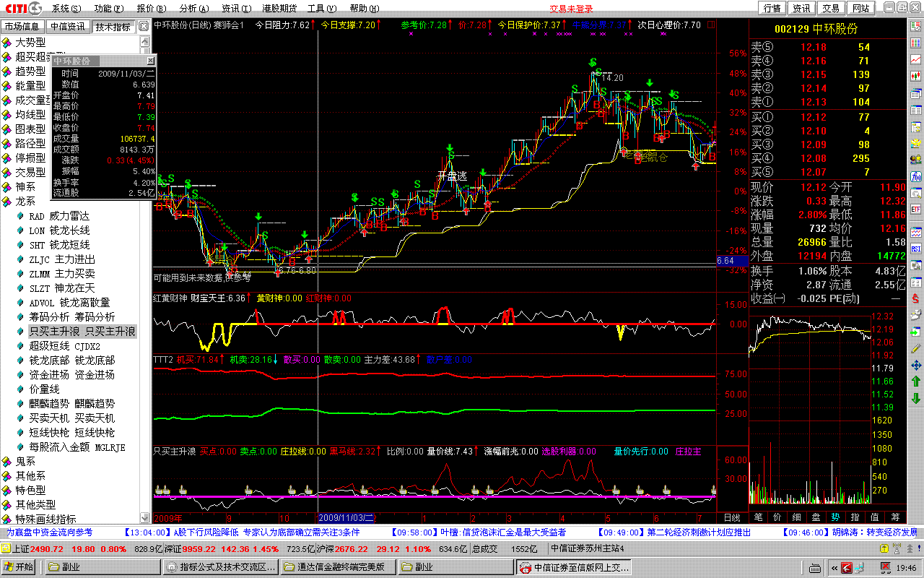Click the tree icon beside 趋势型
Image resolution: width=924 pixels, height=578 pixels.
coord(7,72)
